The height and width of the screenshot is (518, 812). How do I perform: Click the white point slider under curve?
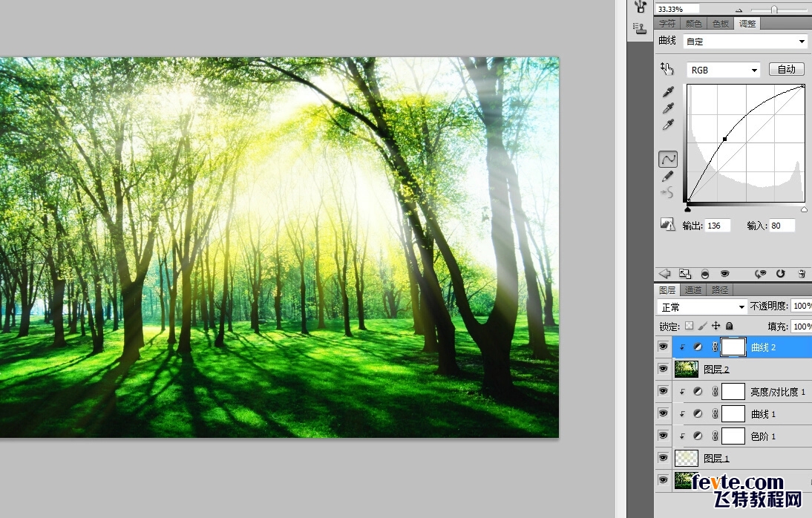click(805, 209)
